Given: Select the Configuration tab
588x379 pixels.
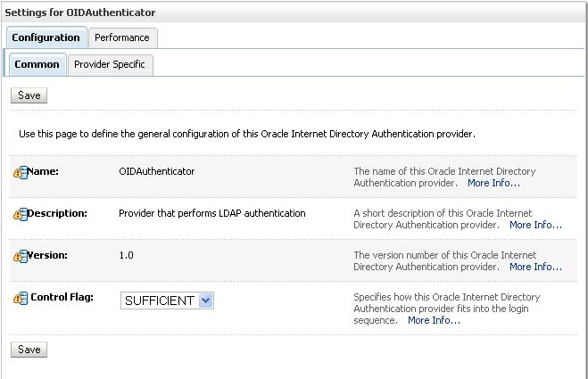Looking at the screenshot, I should [46, 37].
